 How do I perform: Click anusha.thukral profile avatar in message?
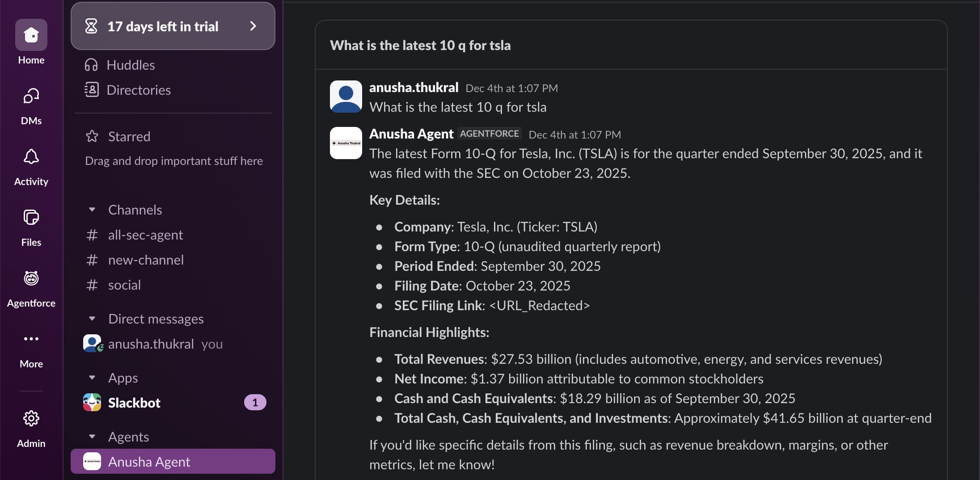tap(346, 97)
